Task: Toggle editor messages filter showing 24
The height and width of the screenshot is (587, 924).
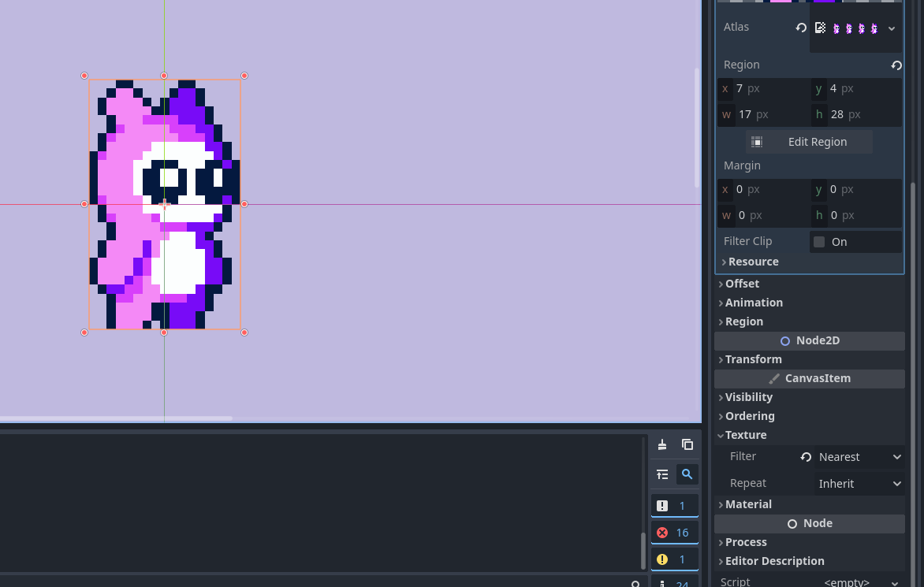Action: (675, 583)
